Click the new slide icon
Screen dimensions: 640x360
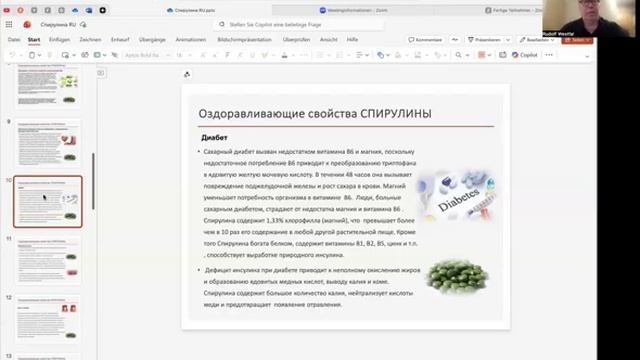65,55
